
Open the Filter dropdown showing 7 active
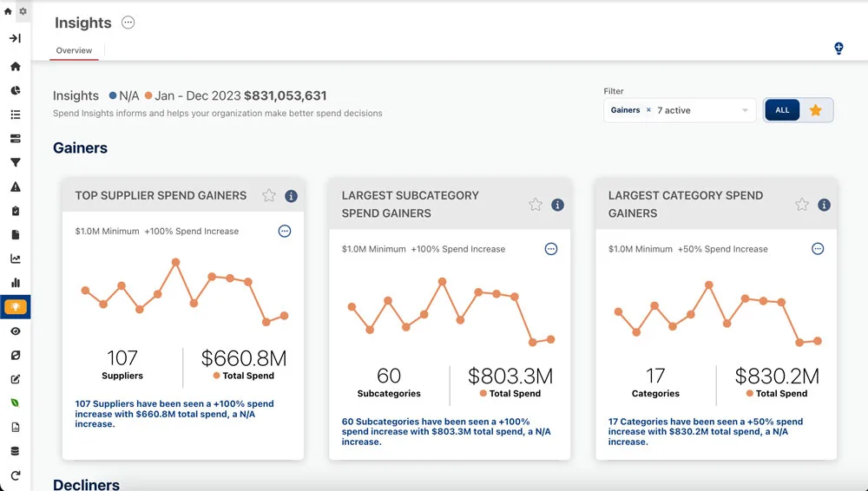[x=680, y=110]
